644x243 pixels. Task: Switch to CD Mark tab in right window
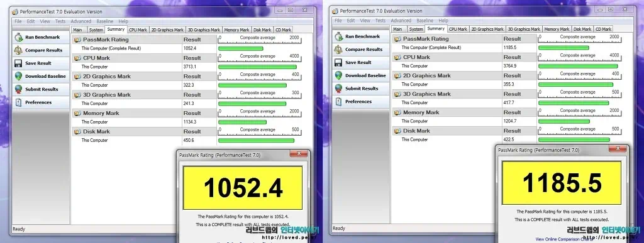click(604, 29)
